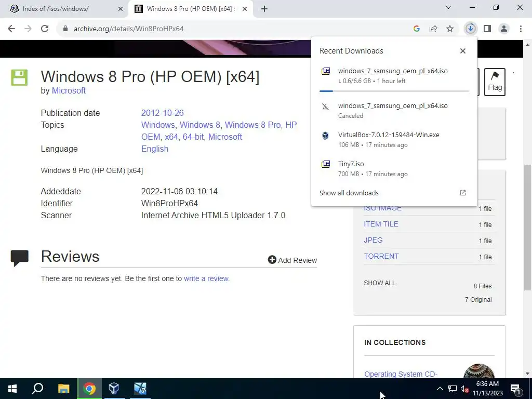Share this page icon
The image size is (532, 399).
pos(433,29)
